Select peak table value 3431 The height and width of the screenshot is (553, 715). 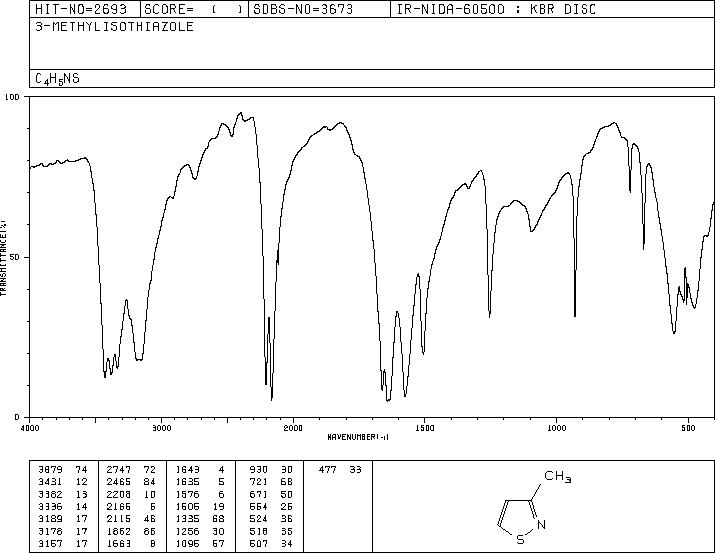(x=50, y=482)
